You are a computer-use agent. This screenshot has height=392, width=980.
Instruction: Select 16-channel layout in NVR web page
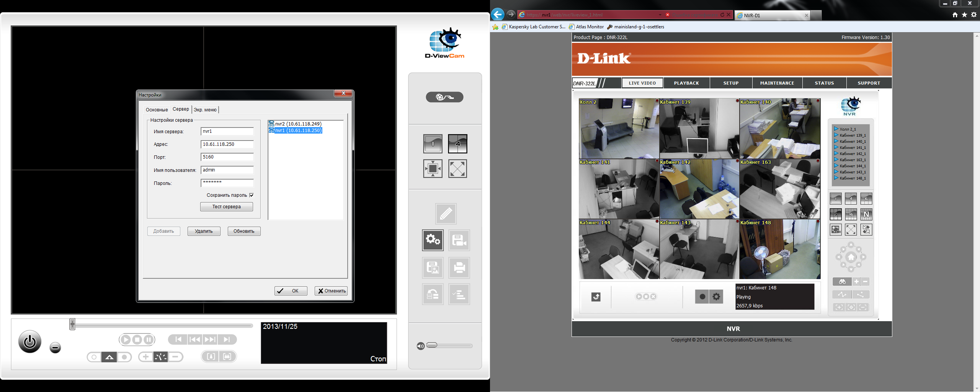pos(851,214)
